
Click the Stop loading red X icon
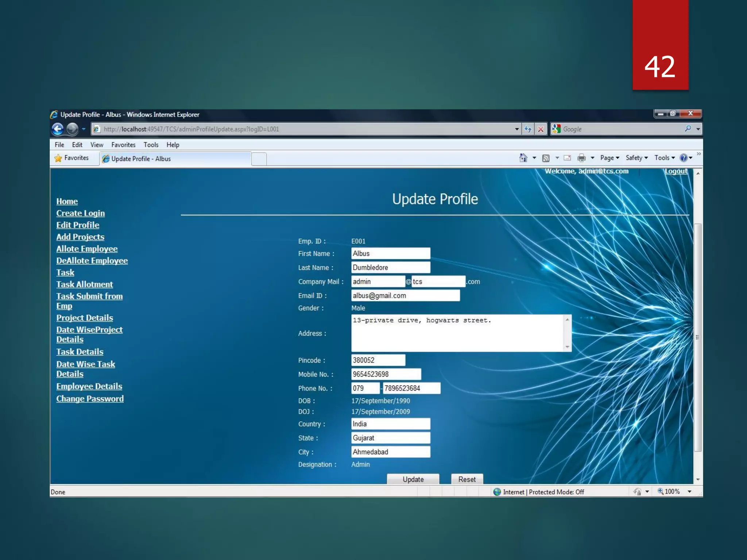pos(541,129)
